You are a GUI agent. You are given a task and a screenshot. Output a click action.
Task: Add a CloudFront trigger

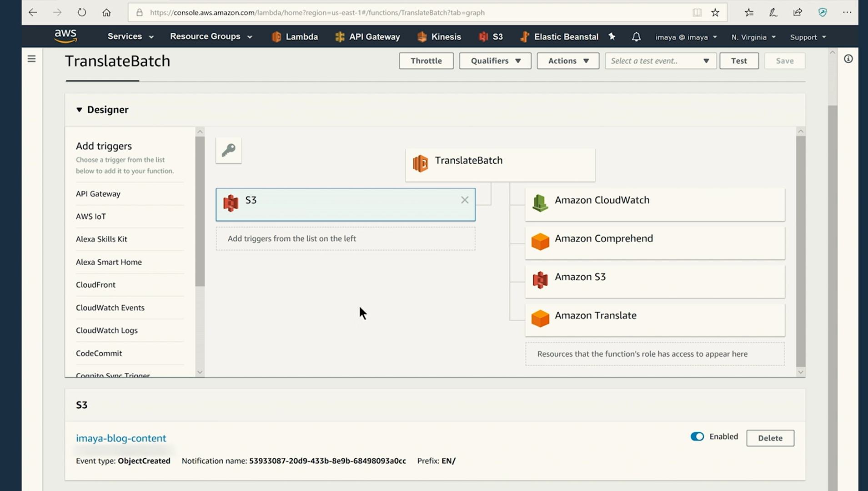pyautogui.click(x=95, y=285)
